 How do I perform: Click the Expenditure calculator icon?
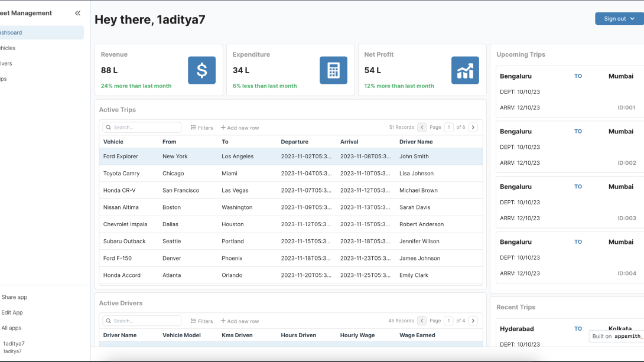tap(333, 70)
